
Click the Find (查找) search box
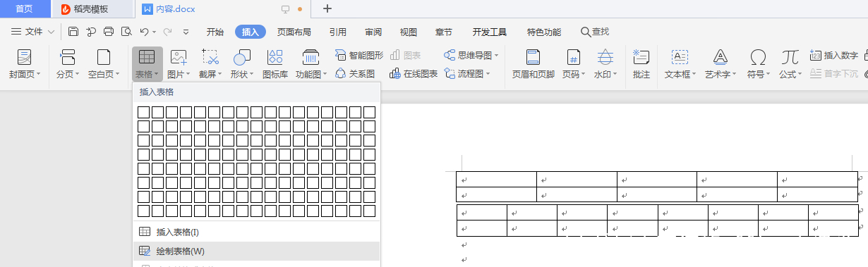595,32
